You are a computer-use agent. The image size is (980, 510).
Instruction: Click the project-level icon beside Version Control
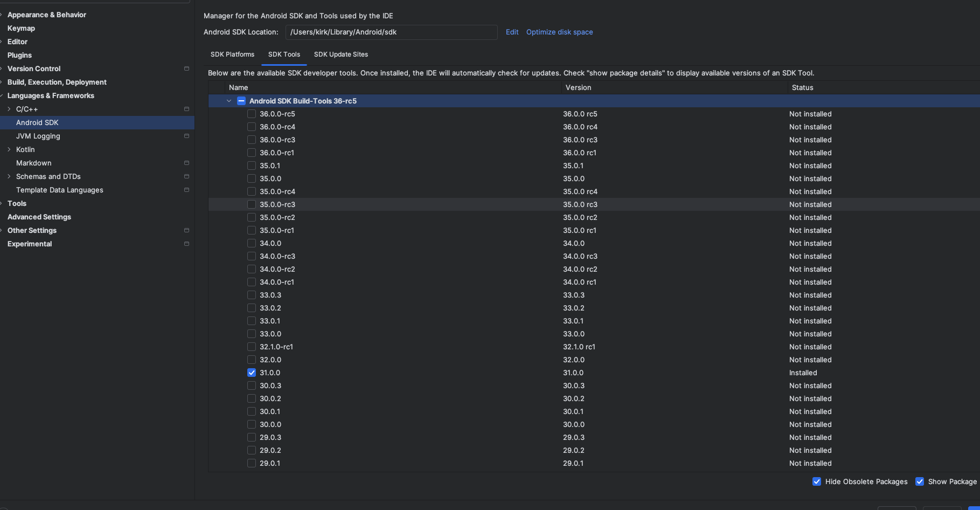click(x=186, y=68)
